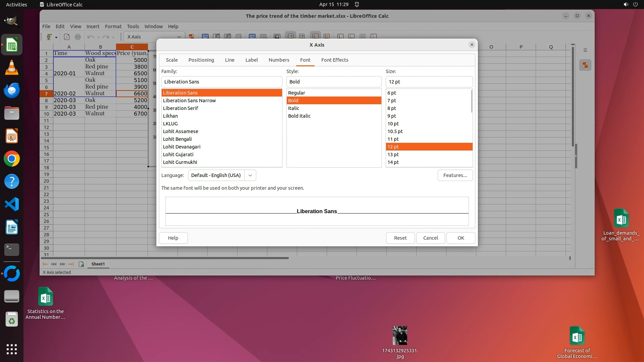Click the Export as PDF icon
This screenshot has width=644, height=362.
(67, 37)
